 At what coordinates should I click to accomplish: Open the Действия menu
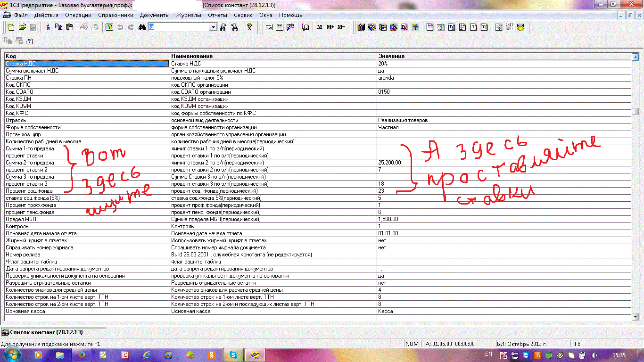tap(46, 15)
